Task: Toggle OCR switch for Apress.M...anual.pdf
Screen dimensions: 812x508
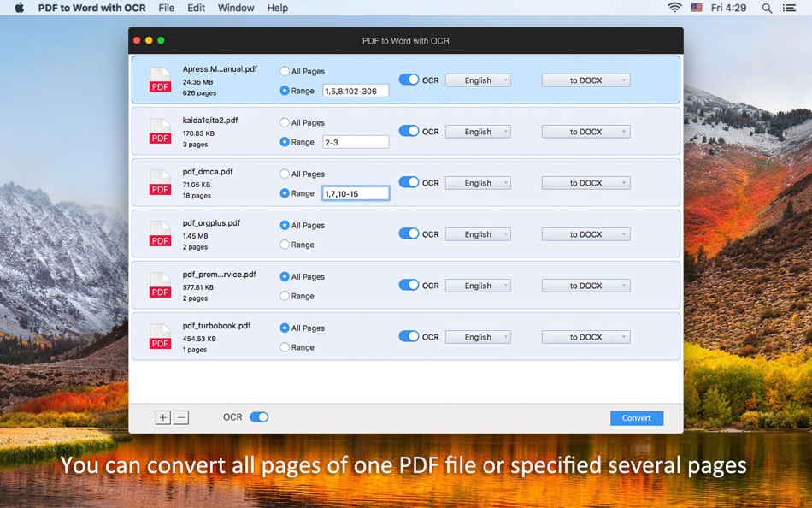Action: 409,80
